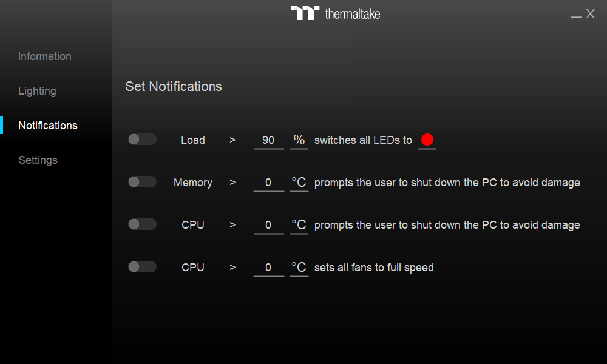Screen dimensions: 607x364
Task: Edit the Memory temperature threshold field
Action: coord(268,183)
